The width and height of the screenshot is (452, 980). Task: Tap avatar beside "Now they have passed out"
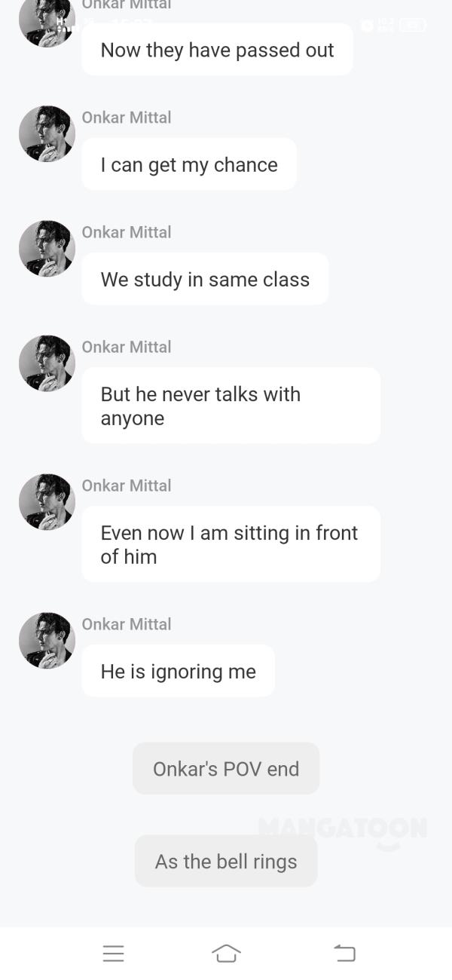[x=47, y=20]
